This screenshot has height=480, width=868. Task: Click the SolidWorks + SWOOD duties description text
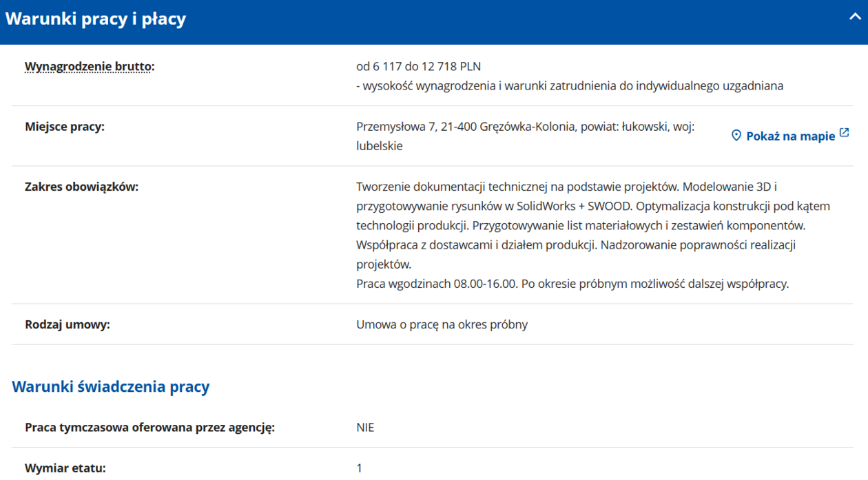(592, 206)
